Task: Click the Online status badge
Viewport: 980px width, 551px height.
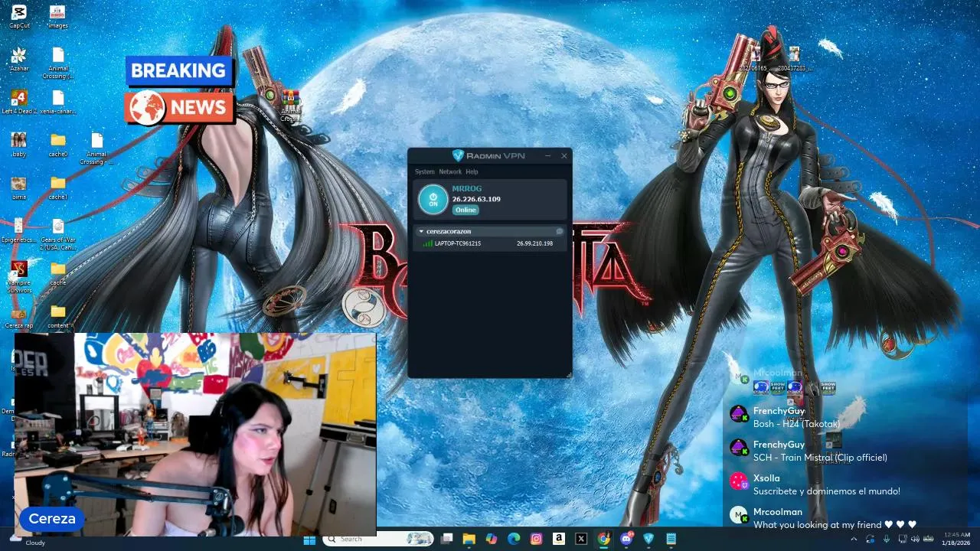Action: [x=465, y=210]
